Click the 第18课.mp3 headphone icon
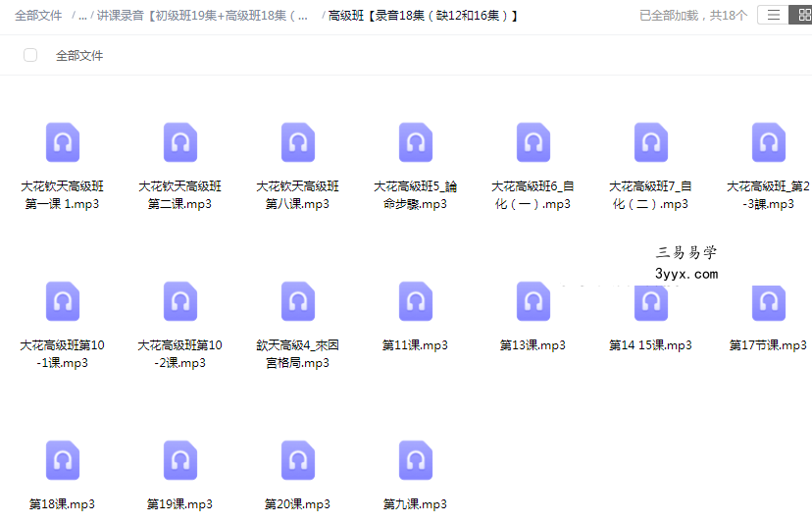The image size is (812, 524). click(63, 460)
